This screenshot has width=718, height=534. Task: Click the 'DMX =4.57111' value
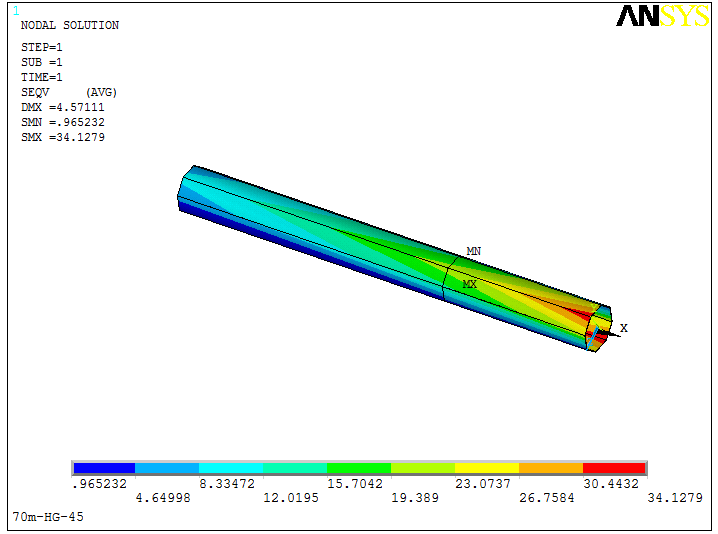point(63,107)
